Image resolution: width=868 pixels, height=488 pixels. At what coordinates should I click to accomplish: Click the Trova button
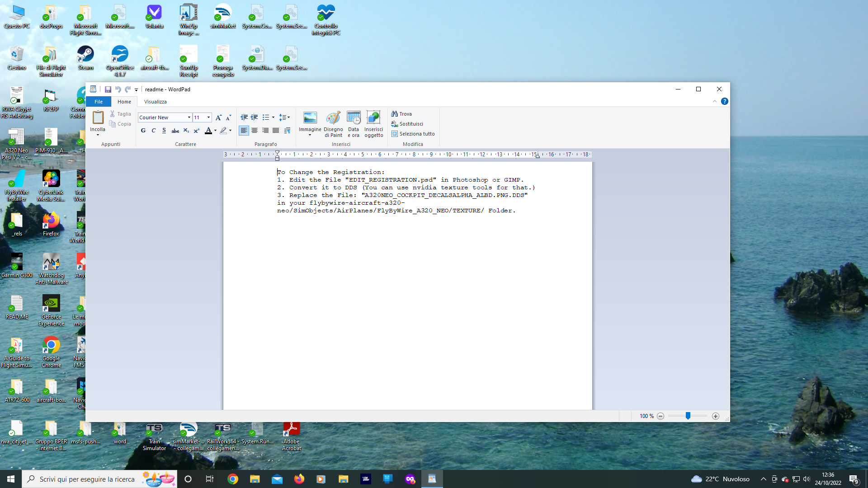[x=402, y=114]
